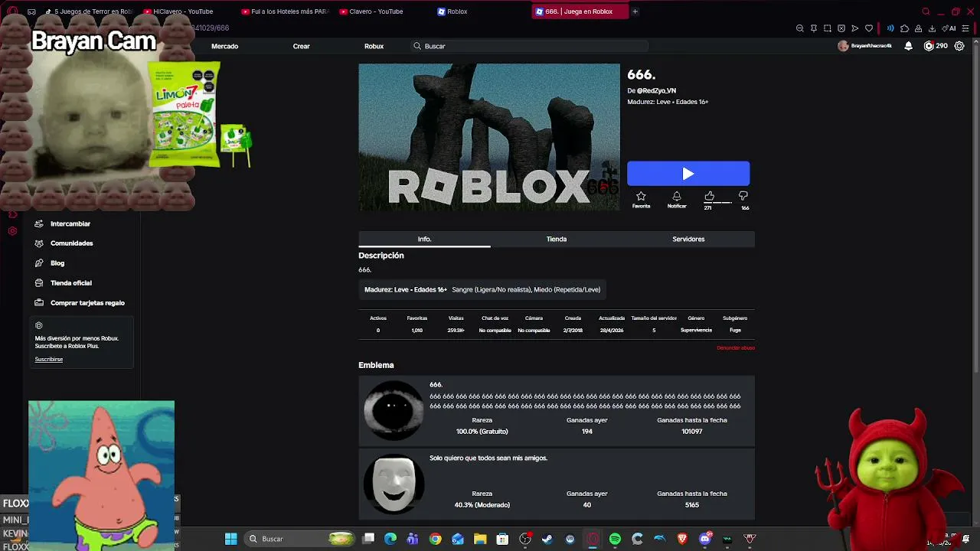980x551 pixels.
Task: Open the white smiling mask badge image
Action: pos(394,484)
